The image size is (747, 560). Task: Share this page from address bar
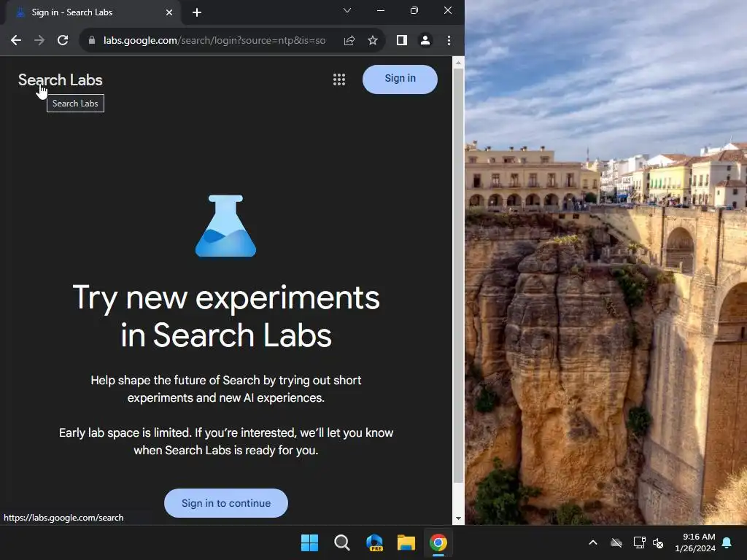pyautogui.click(x=349, y=41)
